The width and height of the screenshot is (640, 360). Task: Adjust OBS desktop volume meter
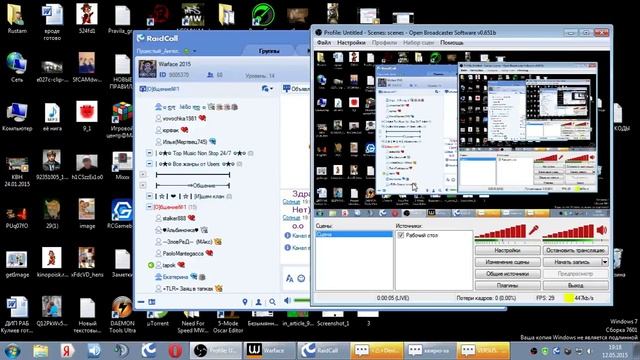pyautogui.click(x=569, y=232)
